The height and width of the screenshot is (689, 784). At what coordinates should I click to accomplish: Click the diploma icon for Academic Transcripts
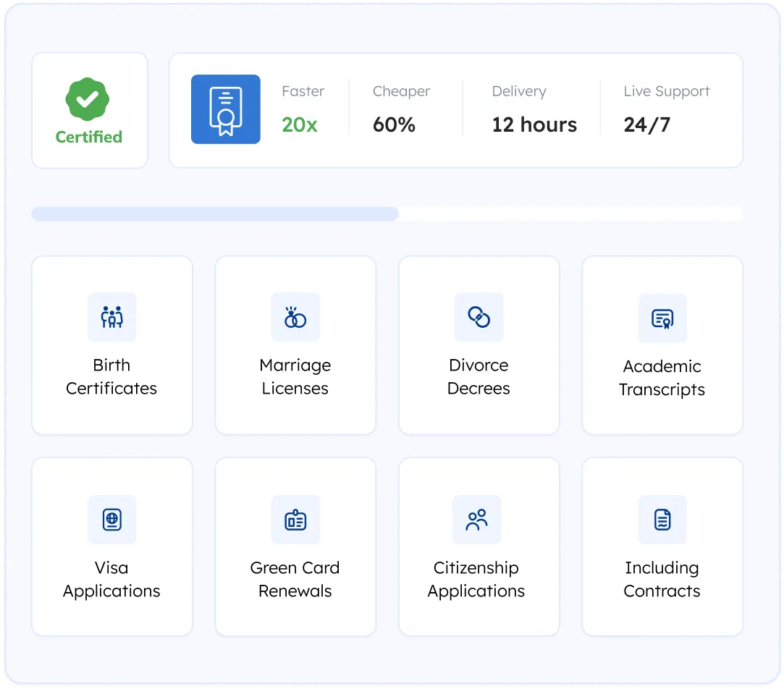(x=662, y=318)
